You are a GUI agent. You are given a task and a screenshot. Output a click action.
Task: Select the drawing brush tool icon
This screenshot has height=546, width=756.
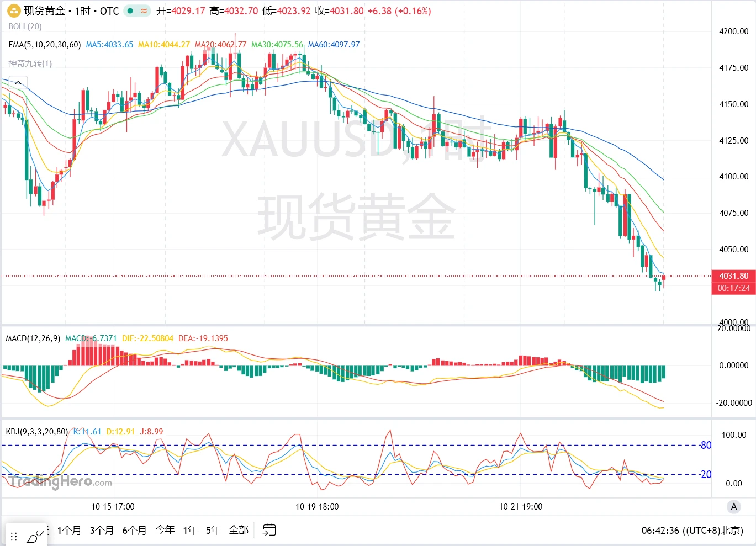tap(35, 536)
